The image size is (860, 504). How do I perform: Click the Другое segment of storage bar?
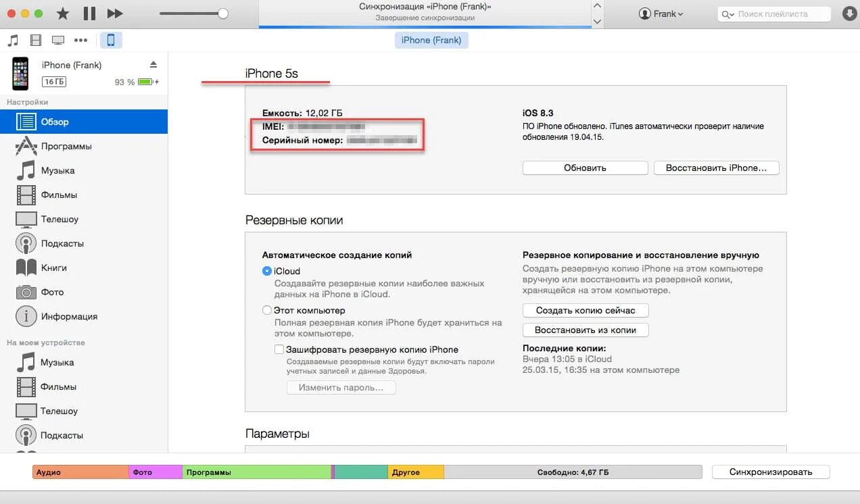(416, 472)
